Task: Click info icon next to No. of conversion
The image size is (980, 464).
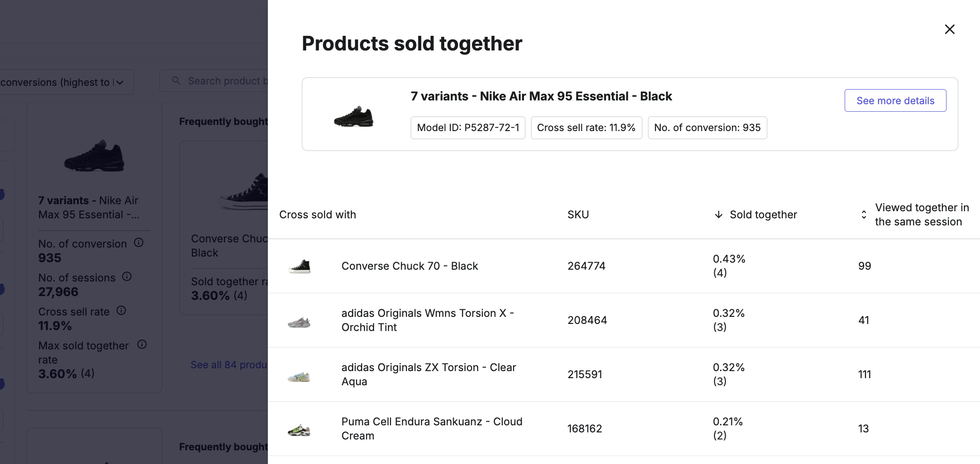Action: [139, 242]
